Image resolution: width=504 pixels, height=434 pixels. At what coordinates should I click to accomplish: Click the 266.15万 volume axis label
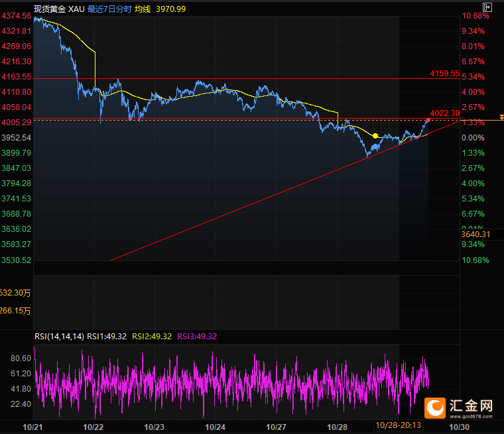coord(15,311)
